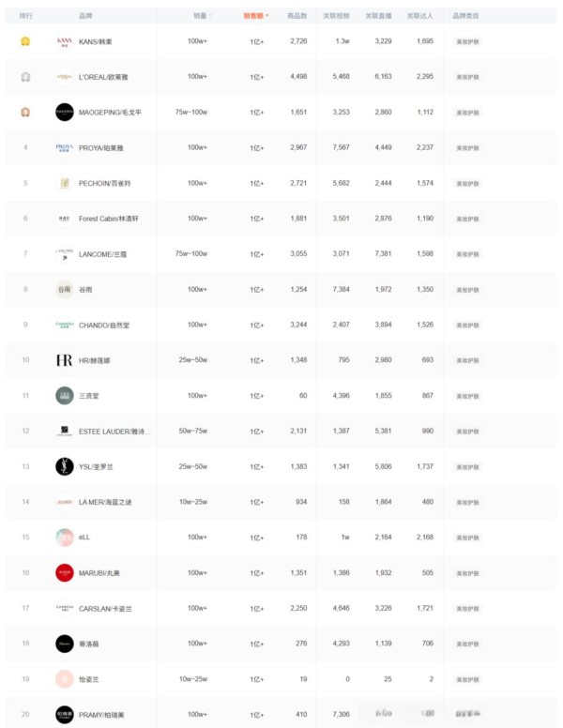Click the eLL pink round logo
This screenshot has height=728, width=563.
[x=64, y=538]
